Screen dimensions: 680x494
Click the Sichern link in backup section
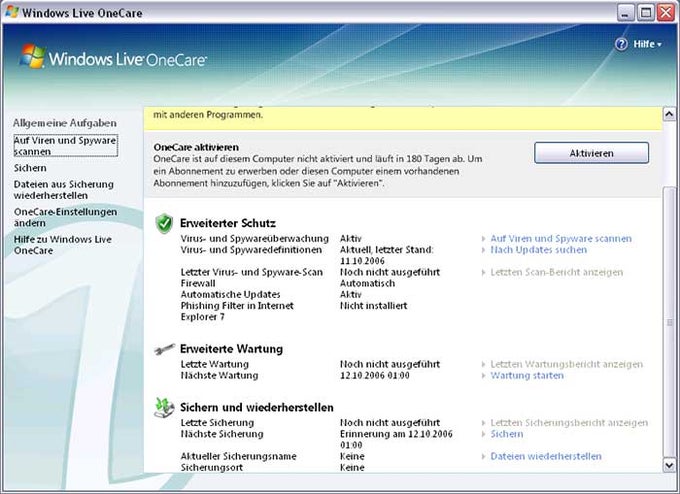(507, 434)
